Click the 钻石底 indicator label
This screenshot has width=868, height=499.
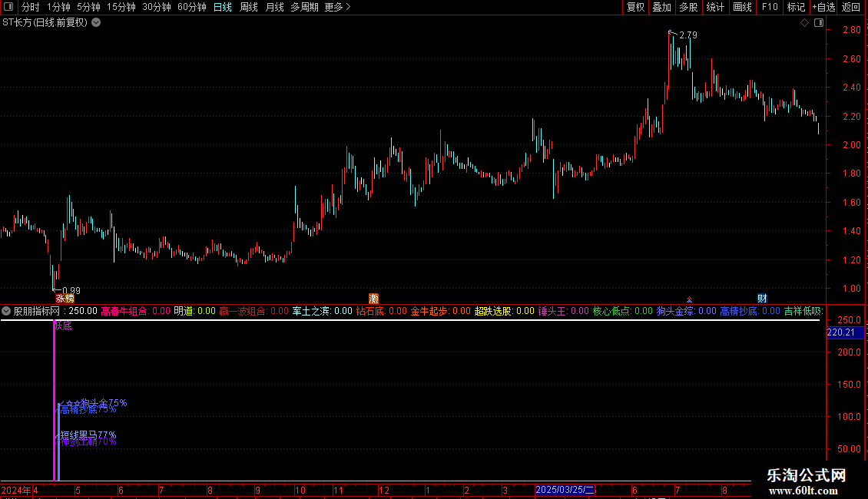[x=369, y=312]
